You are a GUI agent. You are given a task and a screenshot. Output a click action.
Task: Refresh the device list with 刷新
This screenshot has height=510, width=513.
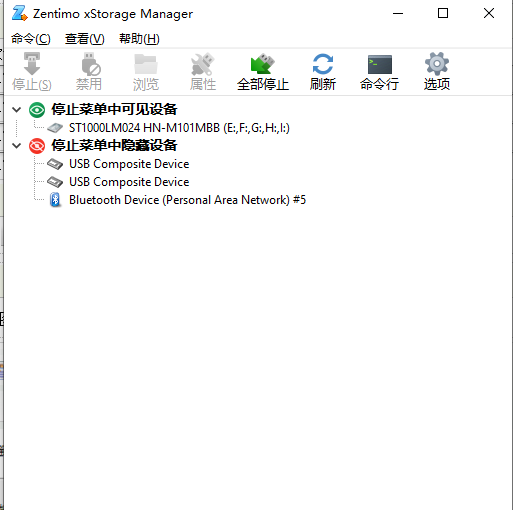coord(322,64)
